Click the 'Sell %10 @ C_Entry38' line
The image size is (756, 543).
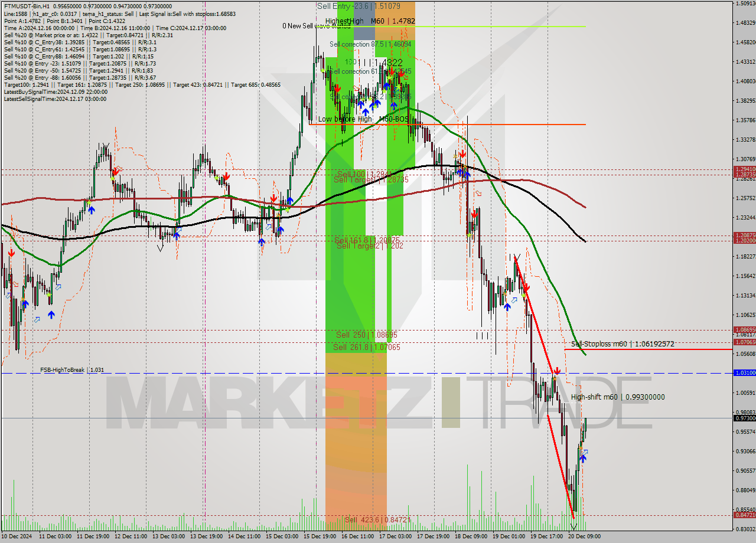click(x=80, y=42)
